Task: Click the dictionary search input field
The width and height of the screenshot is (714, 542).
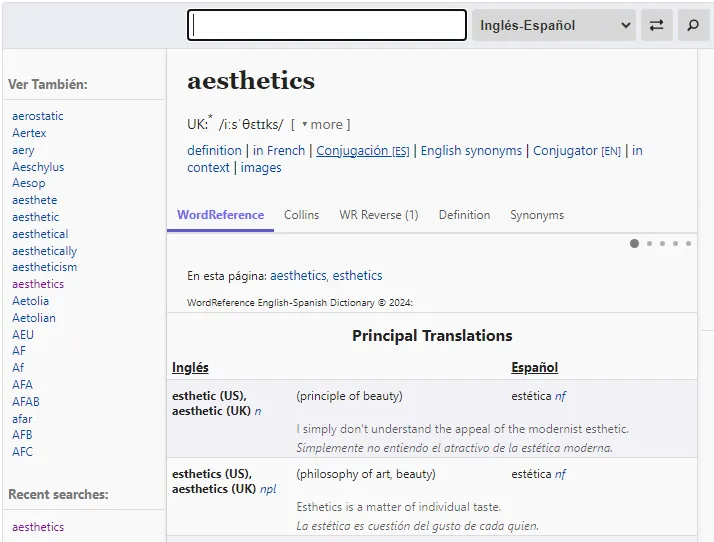Action: 327,25
